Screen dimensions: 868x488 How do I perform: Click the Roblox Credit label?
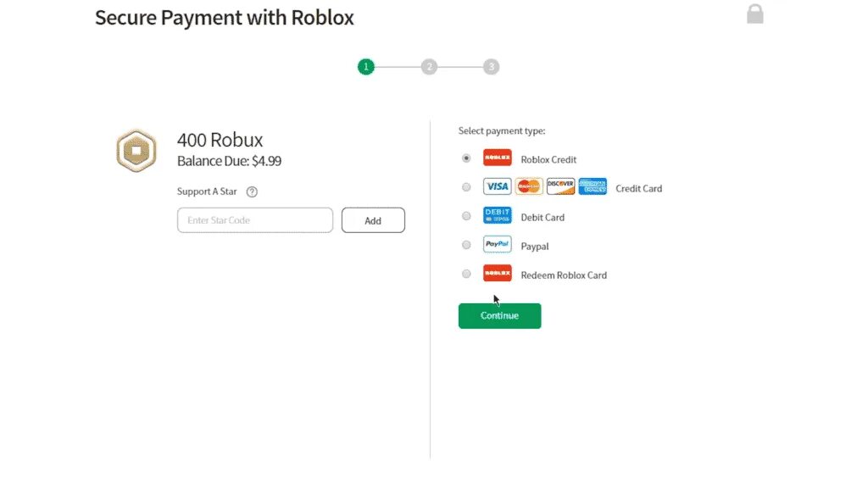click(x=548, y=159)
